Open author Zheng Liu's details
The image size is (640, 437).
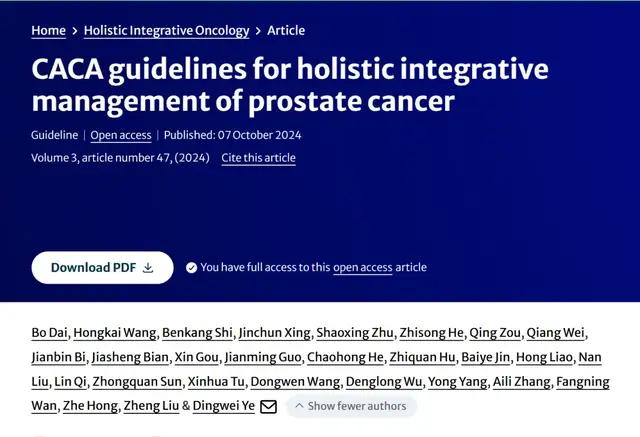tap(150, 406)
